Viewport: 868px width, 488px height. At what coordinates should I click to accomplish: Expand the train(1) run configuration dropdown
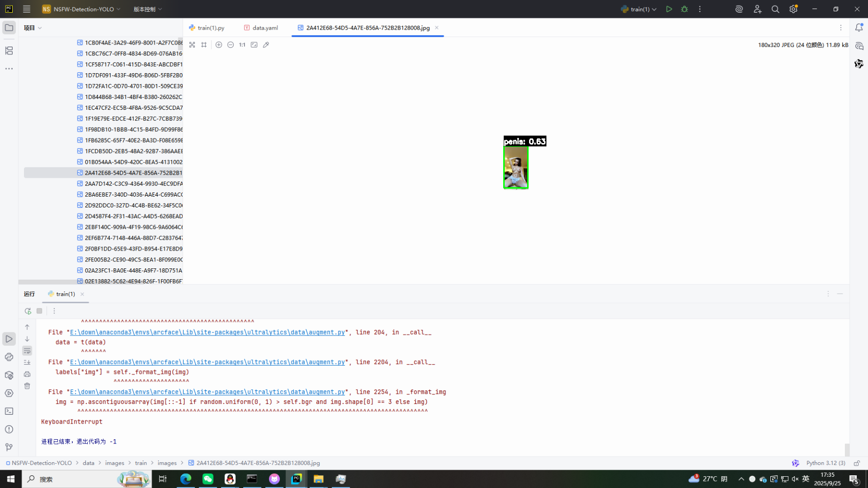(x=639, y=9)
